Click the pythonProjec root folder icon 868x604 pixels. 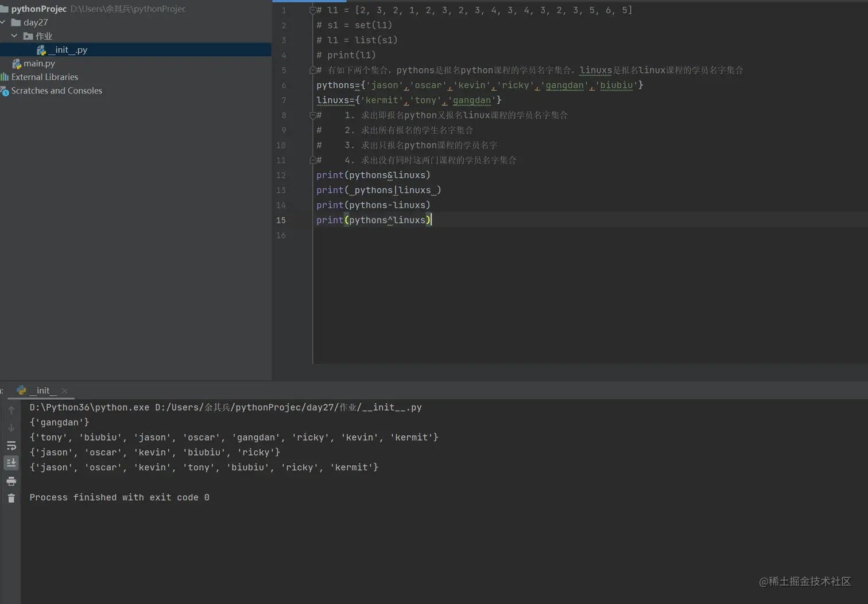[5, 9]
